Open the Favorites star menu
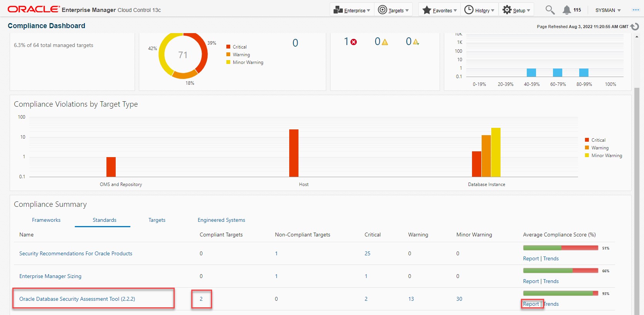This screenshot has width=644, height=315. pyautogui.click(x=440, y=10)
